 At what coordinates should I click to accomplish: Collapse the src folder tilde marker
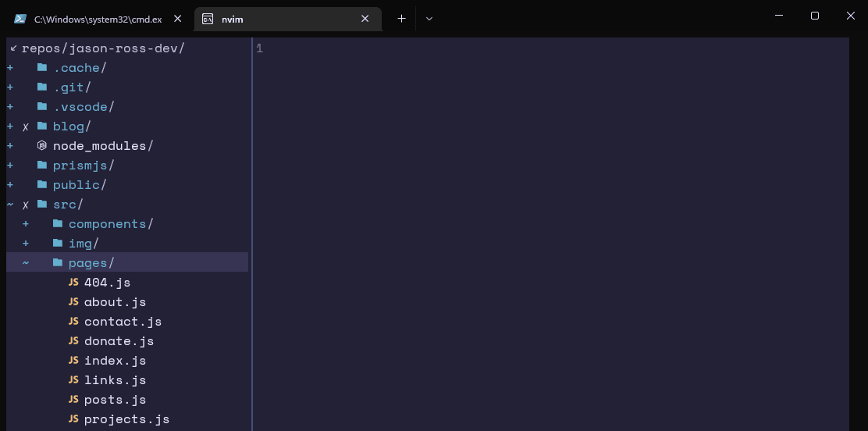point(10,205)
